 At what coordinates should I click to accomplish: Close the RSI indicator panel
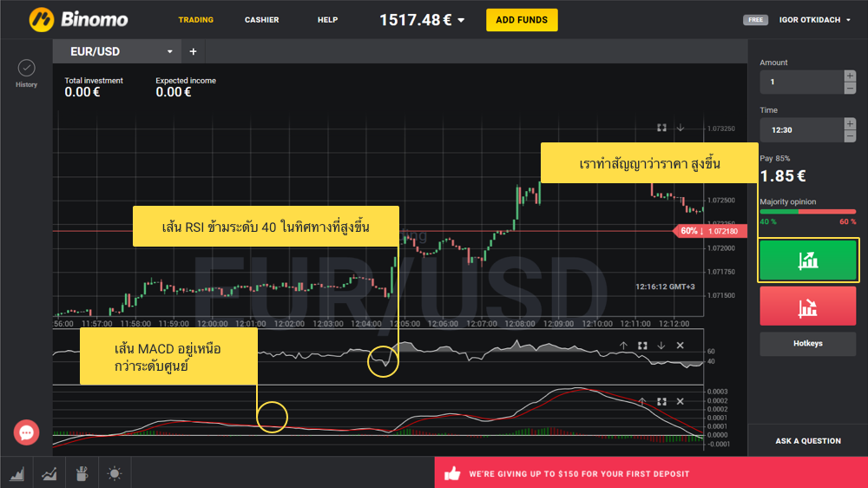point(681,346)
